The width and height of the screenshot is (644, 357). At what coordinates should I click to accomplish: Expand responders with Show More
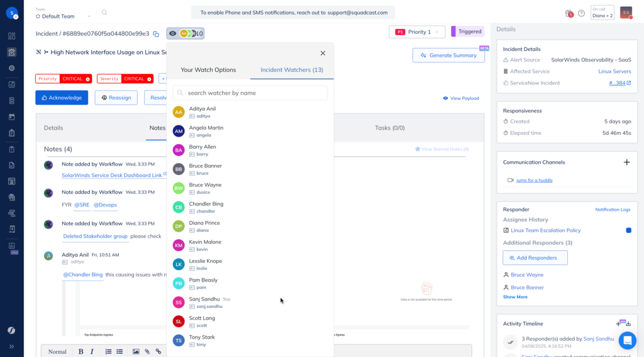[x=515, y=297]
